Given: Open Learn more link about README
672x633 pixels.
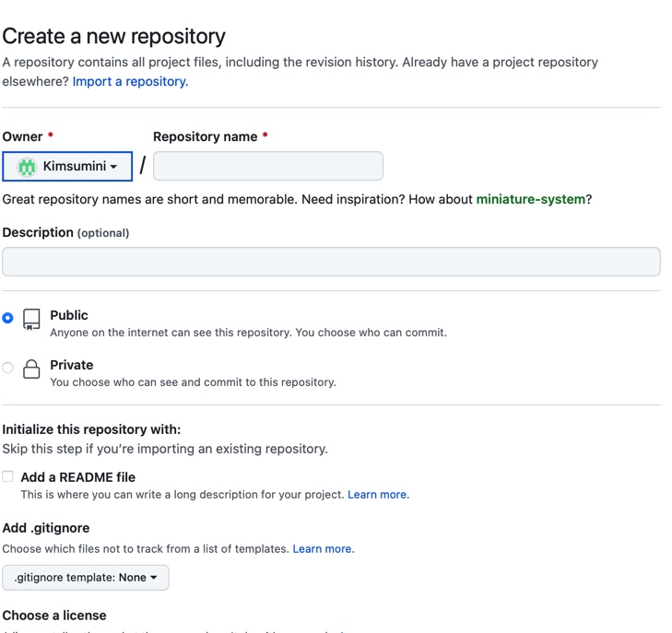Looking at the screenshot, I should [x=379, y=495].
